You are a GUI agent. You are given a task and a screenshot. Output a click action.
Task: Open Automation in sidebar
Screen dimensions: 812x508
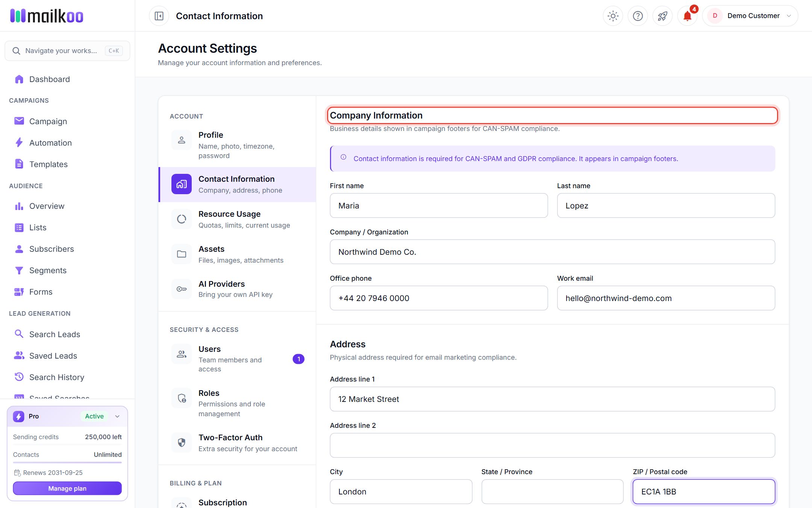coord(67,143)
